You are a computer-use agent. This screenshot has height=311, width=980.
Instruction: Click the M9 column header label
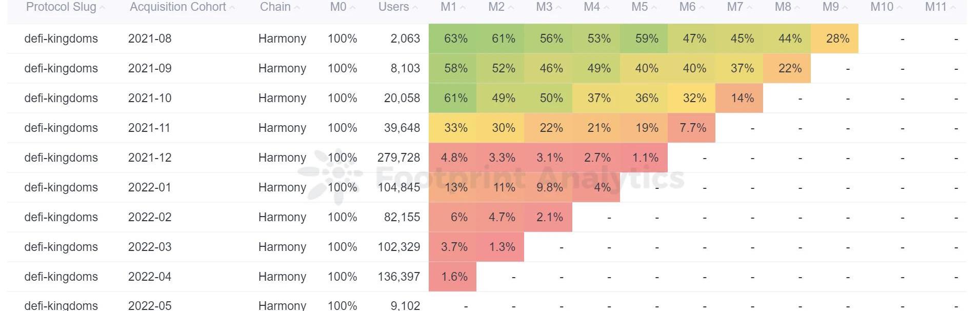click(830, 7)
